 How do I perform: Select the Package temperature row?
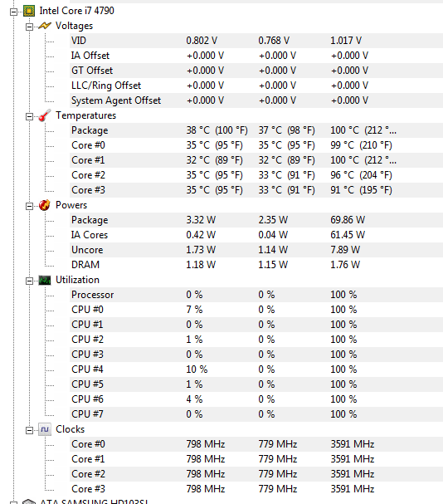pyautogui.click(x=256, y=130)
